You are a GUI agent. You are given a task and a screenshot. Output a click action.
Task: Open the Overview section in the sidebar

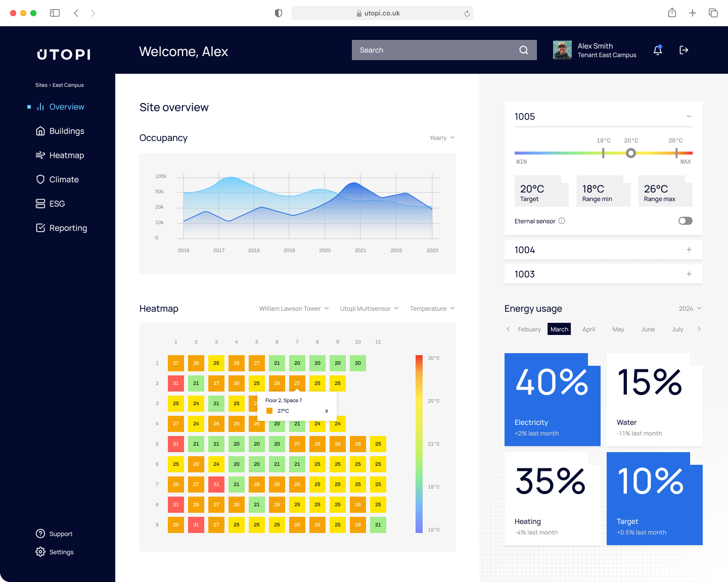pos(66,107)
